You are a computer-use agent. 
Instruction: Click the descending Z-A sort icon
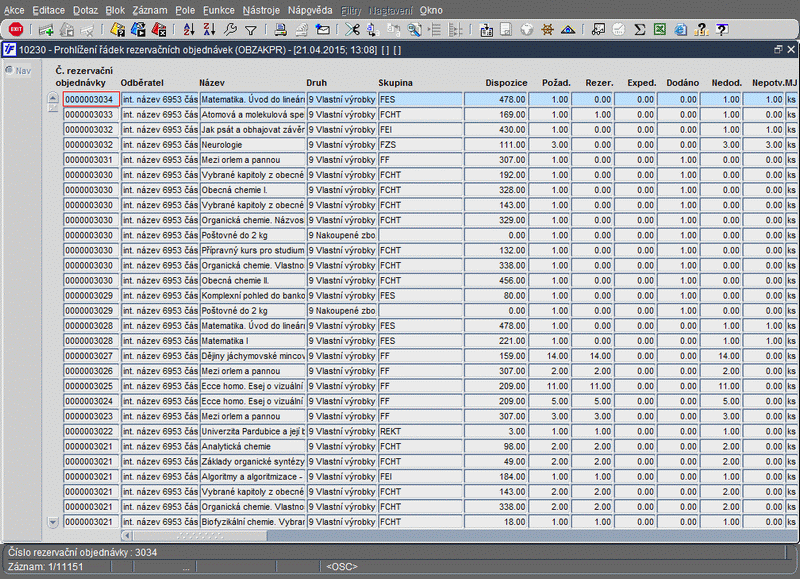point(208,30)
